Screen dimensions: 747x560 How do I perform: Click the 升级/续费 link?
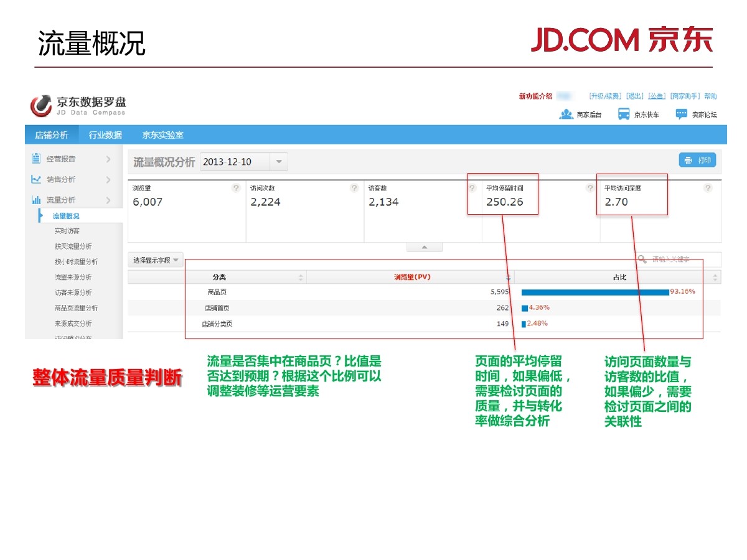point(605,96)
